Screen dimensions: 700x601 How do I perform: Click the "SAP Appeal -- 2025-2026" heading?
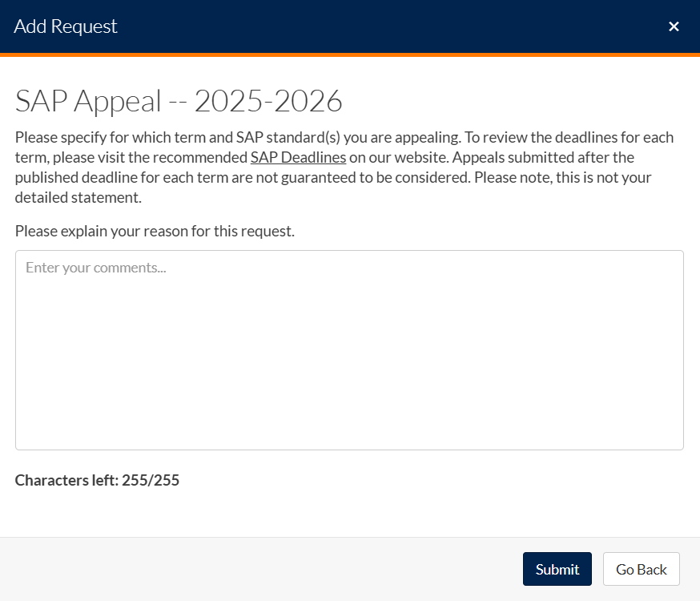[x=179, y=101]
